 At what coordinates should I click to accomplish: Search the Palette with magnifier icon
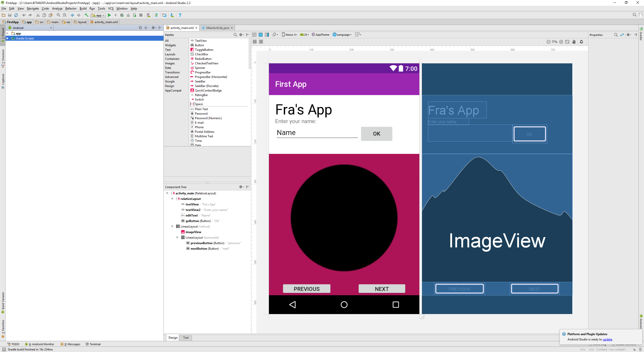[x=235, y=35]
